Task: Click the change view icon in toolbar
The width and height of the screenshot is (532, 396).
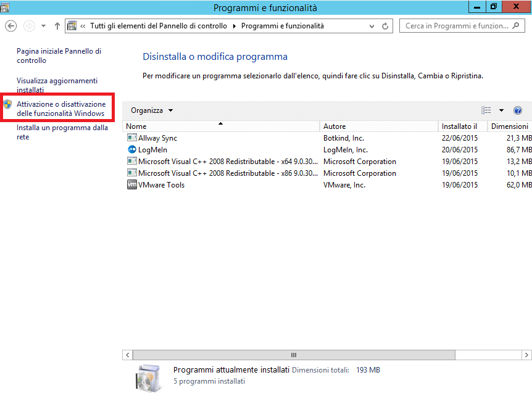Action: click(x=486, y=110)
